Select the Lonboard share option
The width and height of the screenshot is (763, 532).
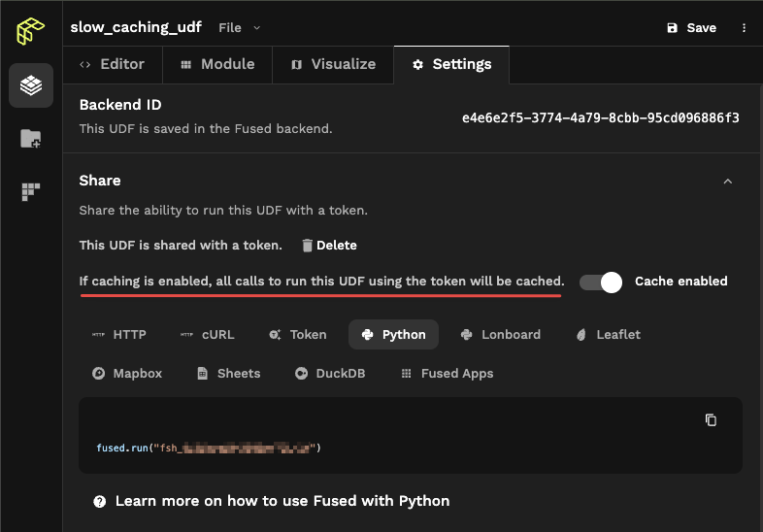click(x=500, y=334)
